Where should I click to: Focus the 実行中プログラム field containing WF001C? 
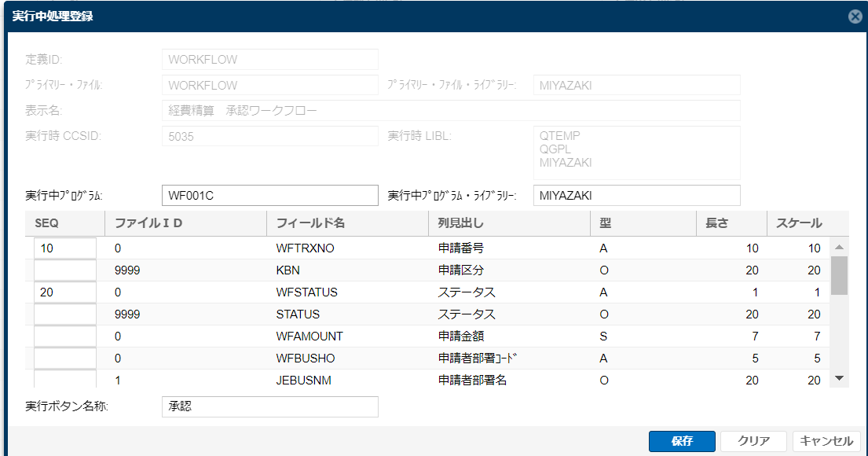pyautogui.click(x=270, y=196)
